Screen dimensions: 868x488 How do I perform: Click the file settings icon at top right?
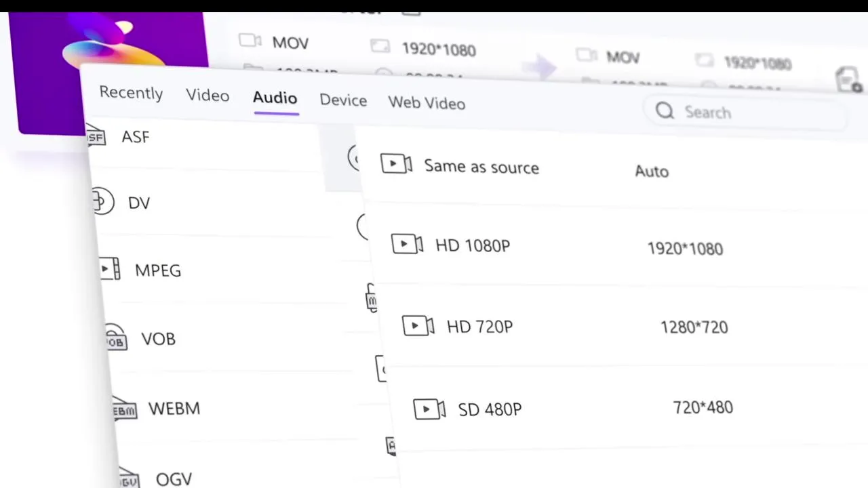click(x=848, y=80)
